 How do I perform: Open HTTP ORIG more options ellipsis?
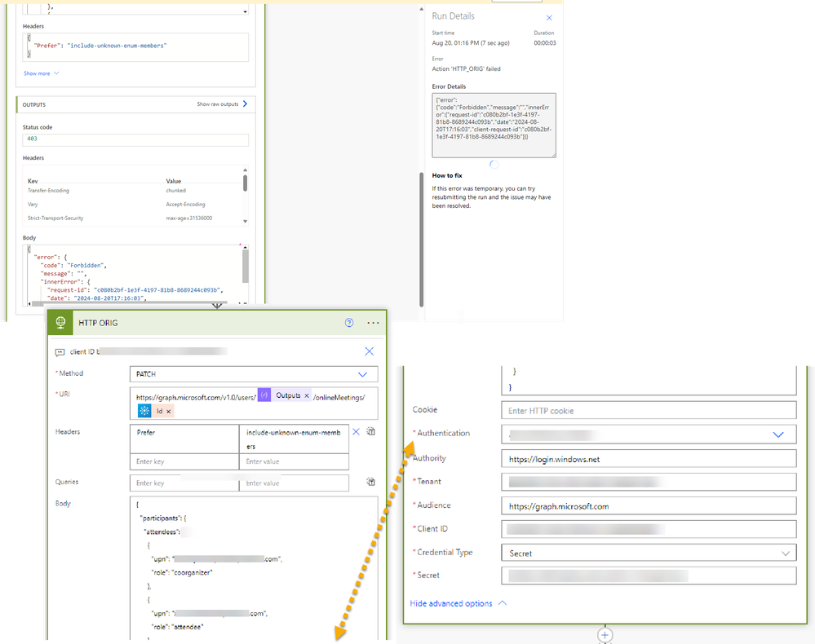[373, 323]
